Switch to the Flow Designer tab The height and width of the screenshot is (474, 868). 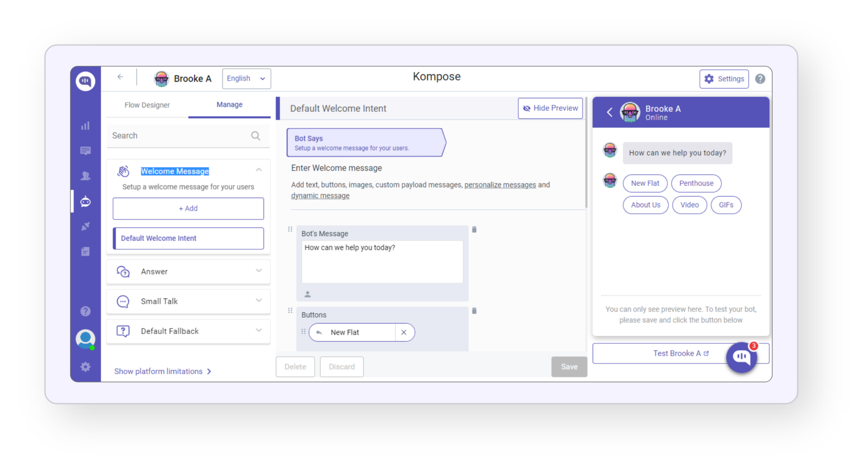[147, 105]
